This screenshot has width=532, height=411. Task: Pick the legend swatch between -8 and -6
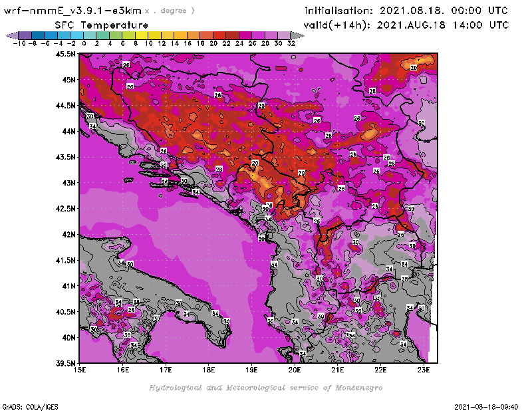(x=38, y=35)
